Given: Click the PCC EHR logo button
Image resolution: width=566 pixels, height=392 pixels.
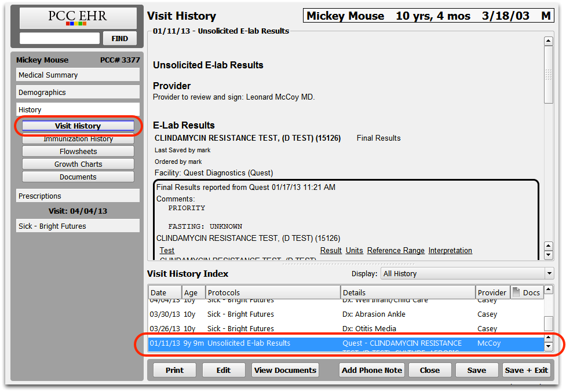Looking at the screenshot, I should 78,18.
